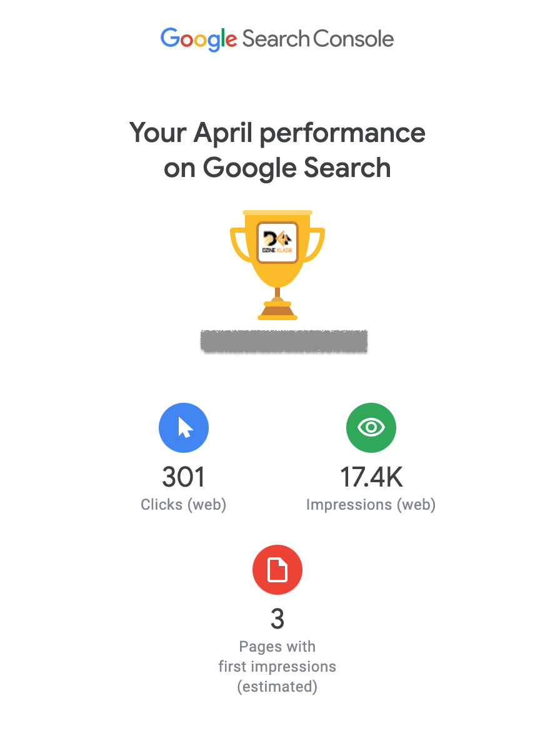The image size is (560, 743).
Task: Click the red page document icon
Action: coord(277,570)
